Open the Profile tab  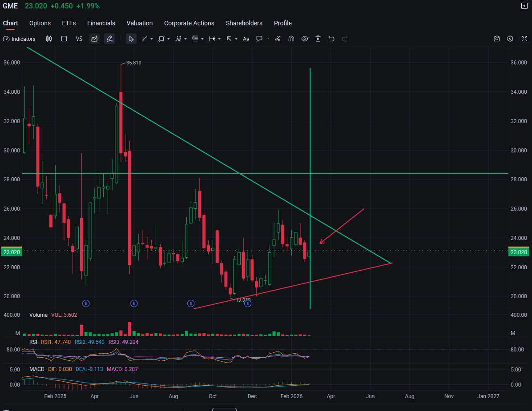pos(282,23)
